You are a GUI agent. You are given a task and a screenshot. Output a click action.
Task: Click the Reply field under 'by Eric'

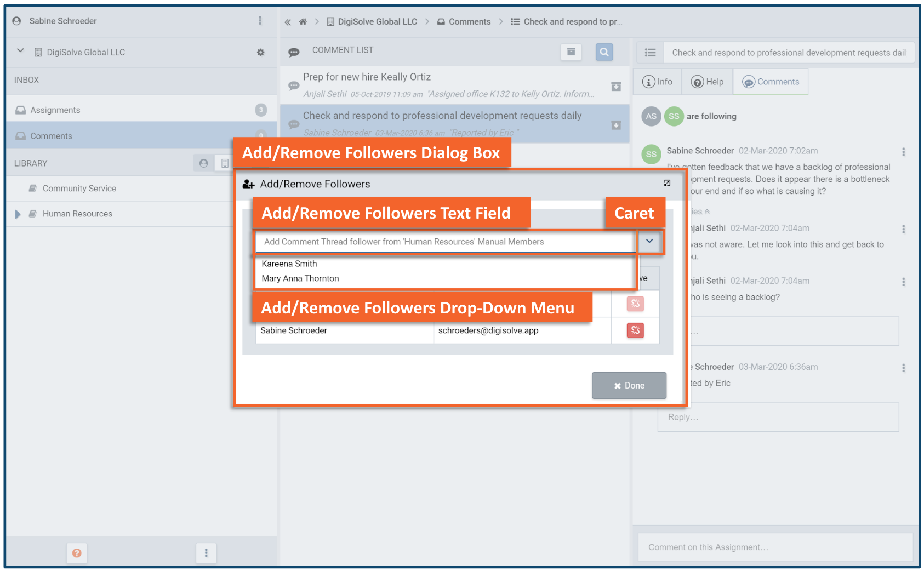pos(778,417)
